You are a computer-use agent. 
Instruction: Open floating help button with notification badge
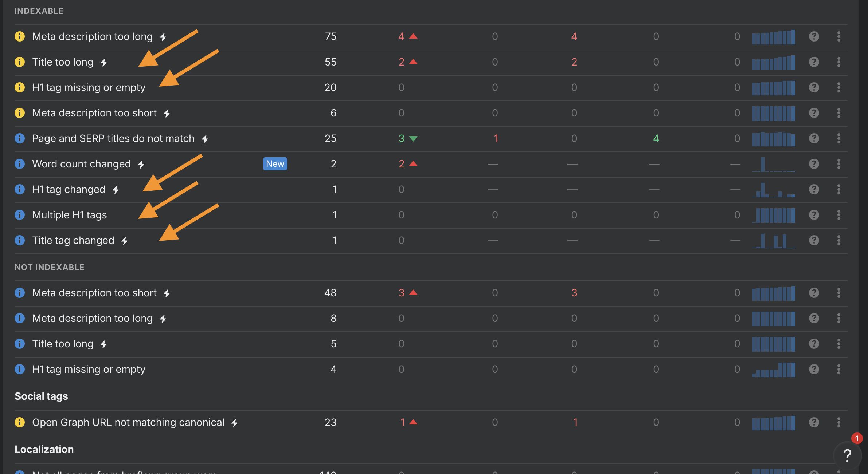point(847,455)
